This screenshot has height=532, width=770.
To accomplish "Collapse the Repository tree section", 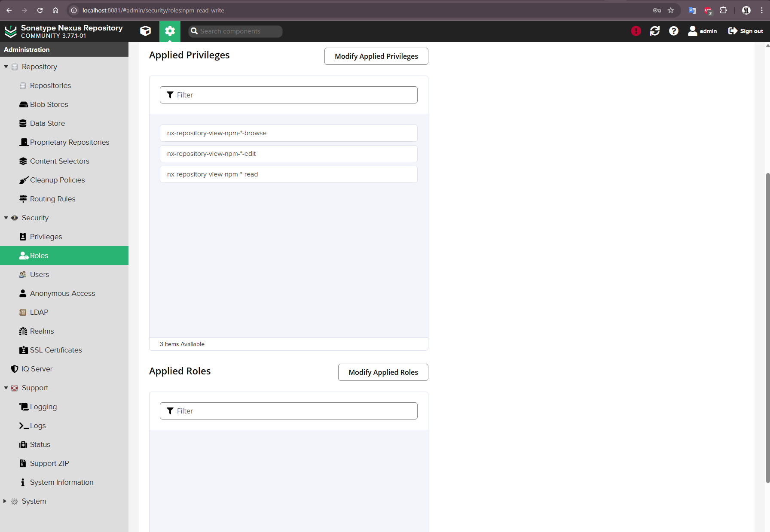I will pyautogui.click(x=6, y=67).
